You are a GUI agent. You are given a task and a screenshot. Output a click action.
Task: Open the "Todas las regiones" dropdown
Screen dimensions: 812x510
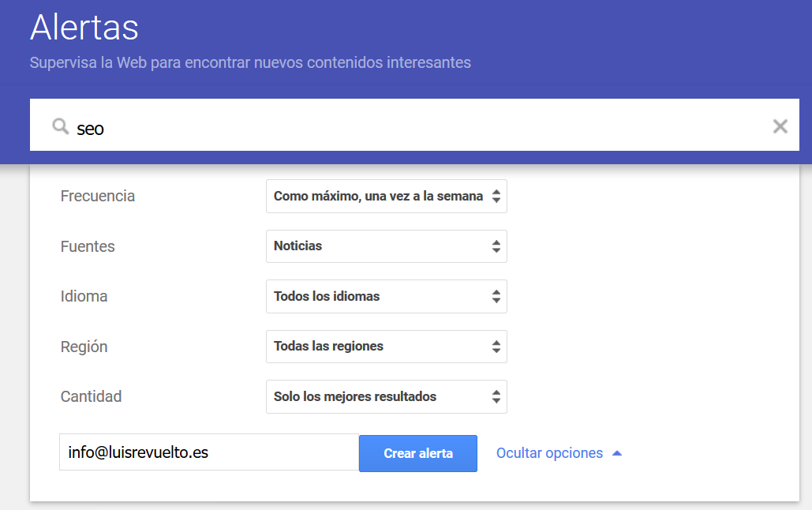(386, 347)
